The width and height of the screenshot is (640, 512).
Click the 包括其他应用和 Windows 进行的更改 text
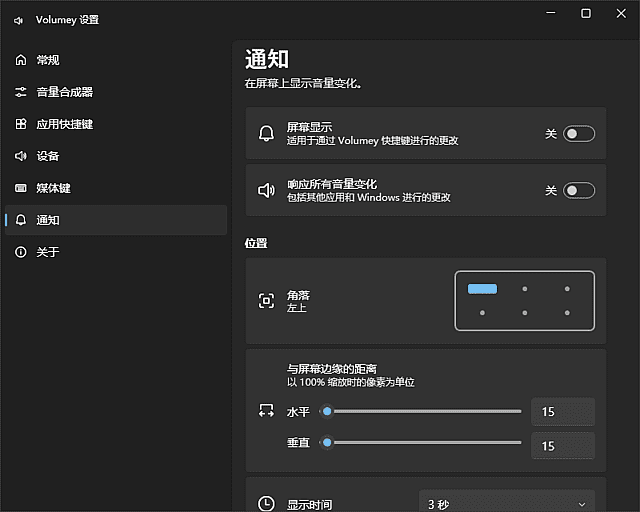tap(369, 197)
